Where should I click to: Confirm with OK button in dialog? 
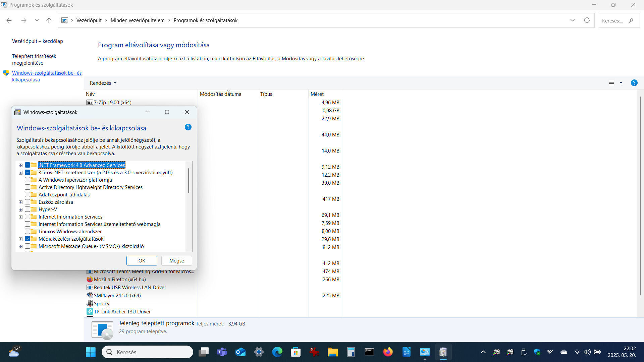coord(142,261)
